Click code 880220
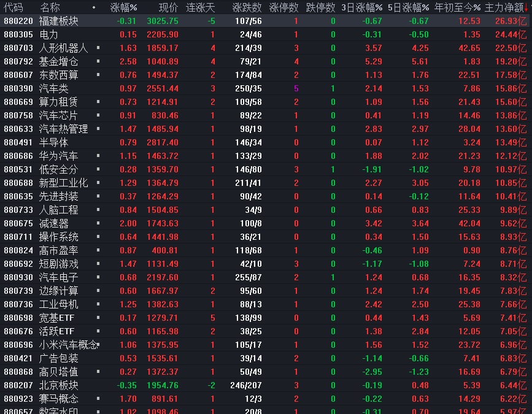The image size is (532, 414). coord(18,21)
